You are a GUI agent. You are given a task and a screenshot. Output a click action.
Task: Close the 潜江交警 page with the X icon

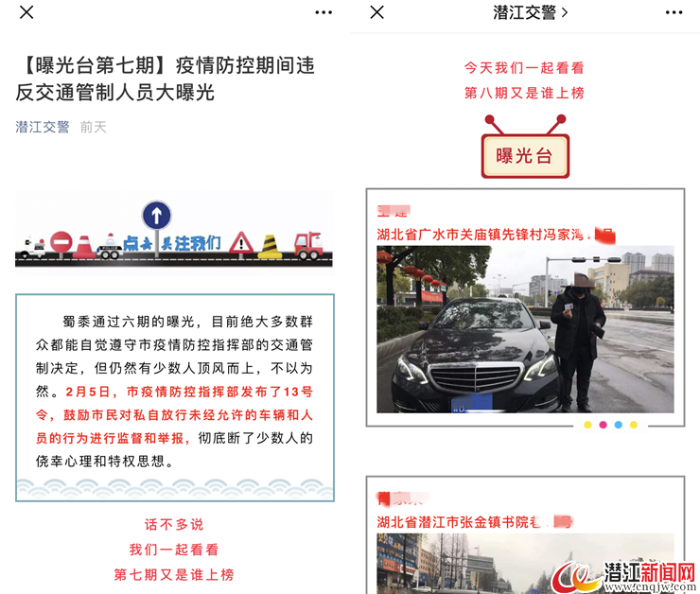[x=376, y=12]
